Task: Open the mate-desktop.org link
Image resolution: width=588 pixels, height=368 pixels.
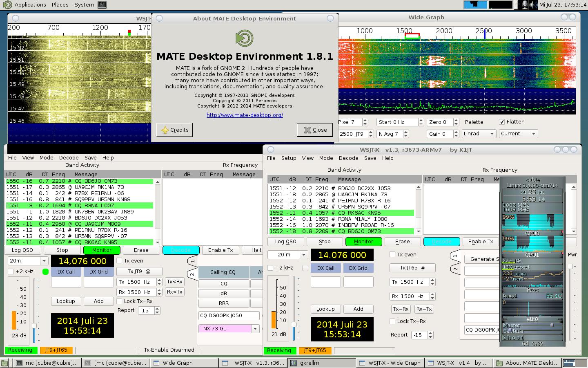Action: coord(245,115)
